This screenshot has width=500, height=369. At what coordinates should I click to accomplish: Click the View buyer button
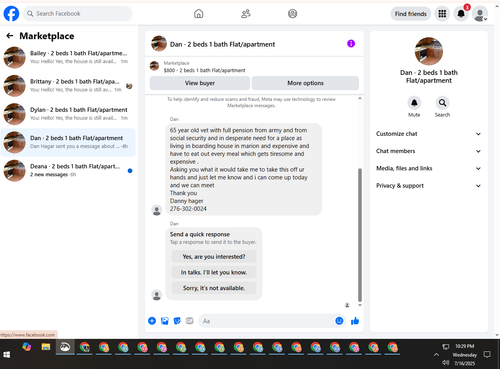[x=200, y=83]
